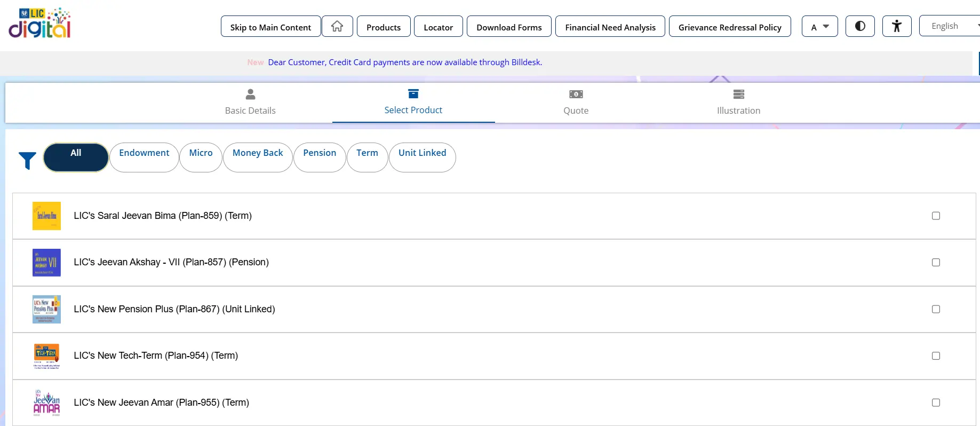Viewport: 980px width, 426px height.
Task: Open the Quote step
Action: [x=576, y=102]
